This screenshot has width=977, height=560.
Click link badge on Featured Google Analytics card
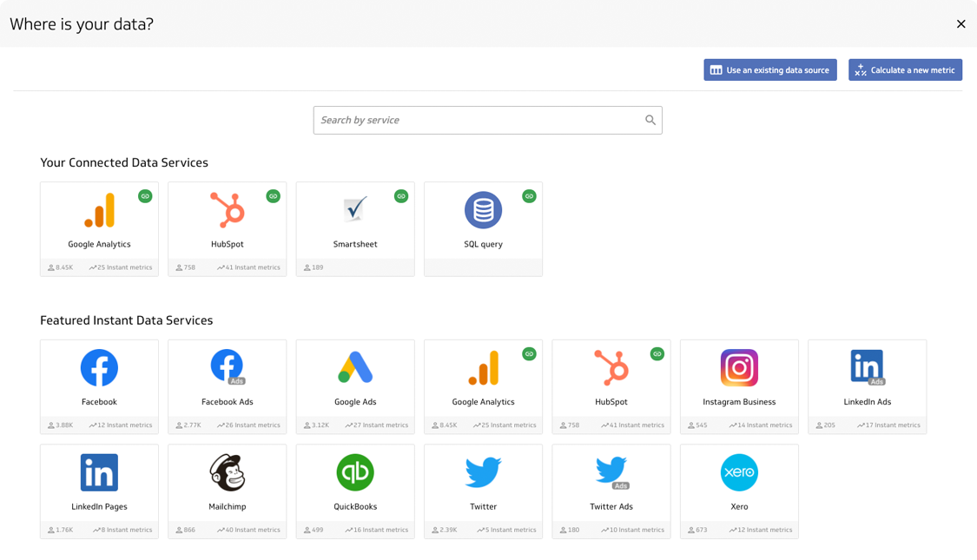point(529,354)
